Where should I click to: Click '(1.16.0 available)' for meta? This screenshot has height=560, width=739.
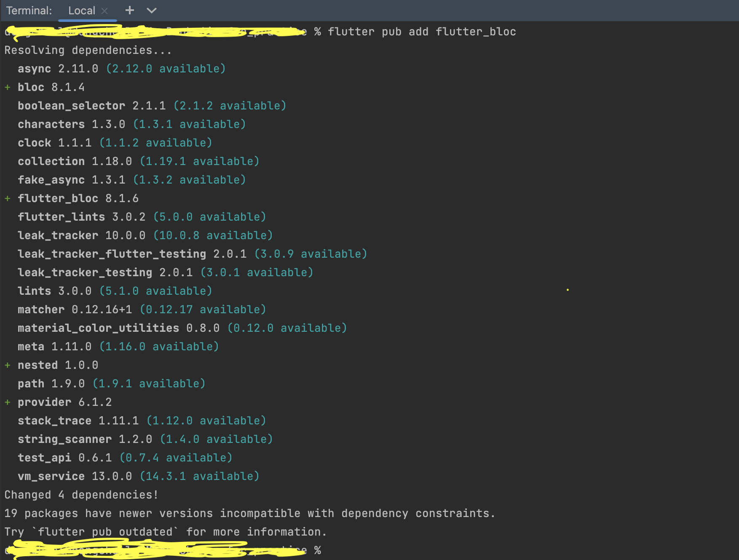tap(159, 347)
